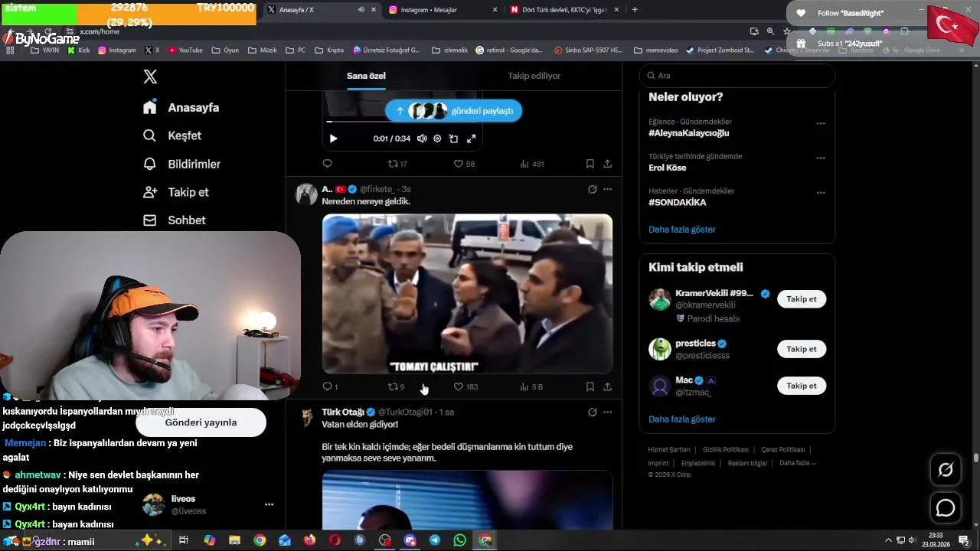This screenshot has height=551, width=980.
Task: Seek on the video progress bar
Action: click(402, 122)
